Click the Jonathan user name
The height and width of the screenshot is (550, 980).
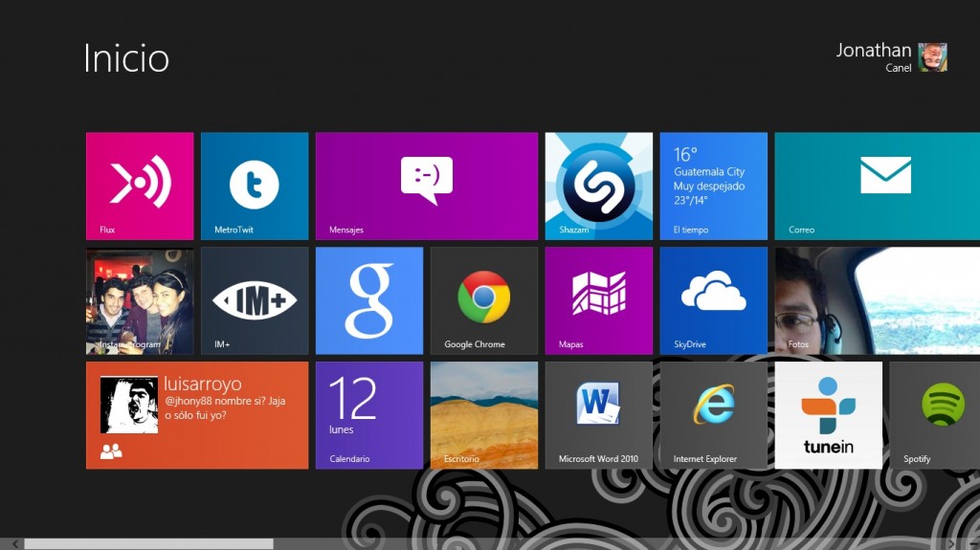pos(873,50)
